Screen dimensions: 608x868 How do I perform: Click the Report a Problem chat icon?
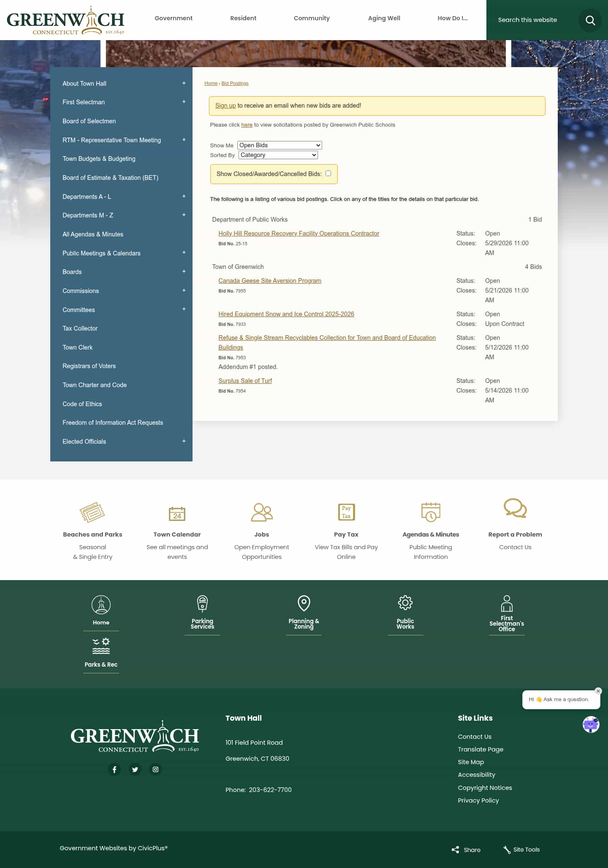pyautogui.click(x=515, y=508)
